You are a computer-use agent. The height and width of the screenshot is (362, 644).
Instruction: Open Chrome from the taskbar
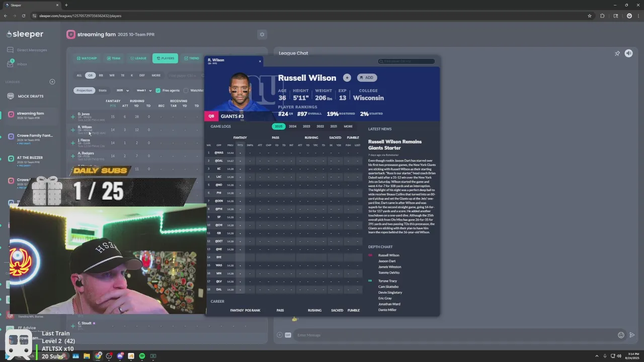[x=98, y=356]
